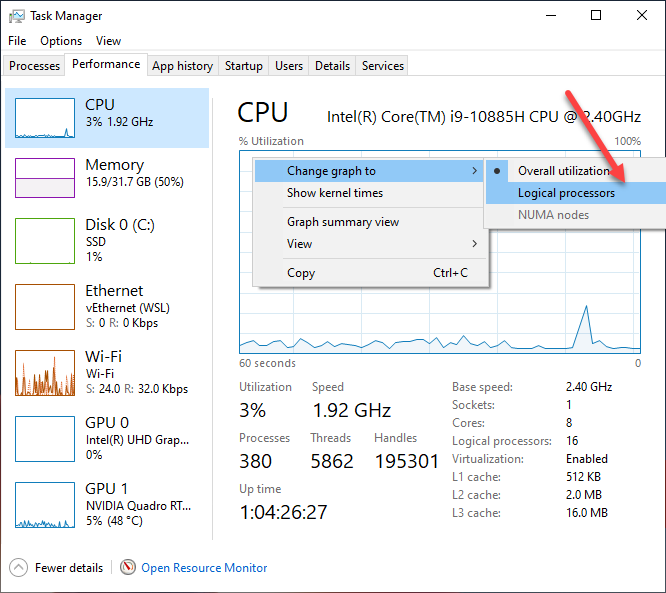
Task: Choose Graph summary view
Action: [369, 222]
